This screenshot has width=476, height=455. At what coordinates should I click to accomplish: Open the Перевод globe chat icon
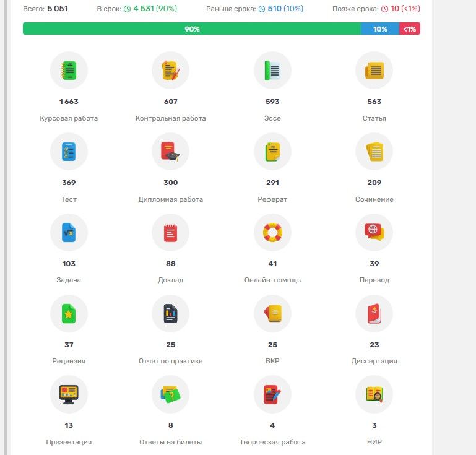click(x=374, y=233)
